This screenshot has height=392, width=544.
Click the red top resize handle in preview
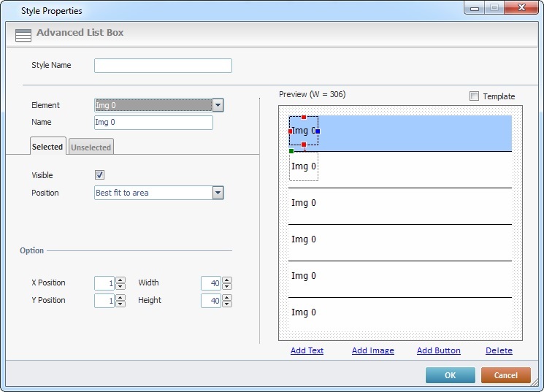pyautogui.click(x=304, y=118)
